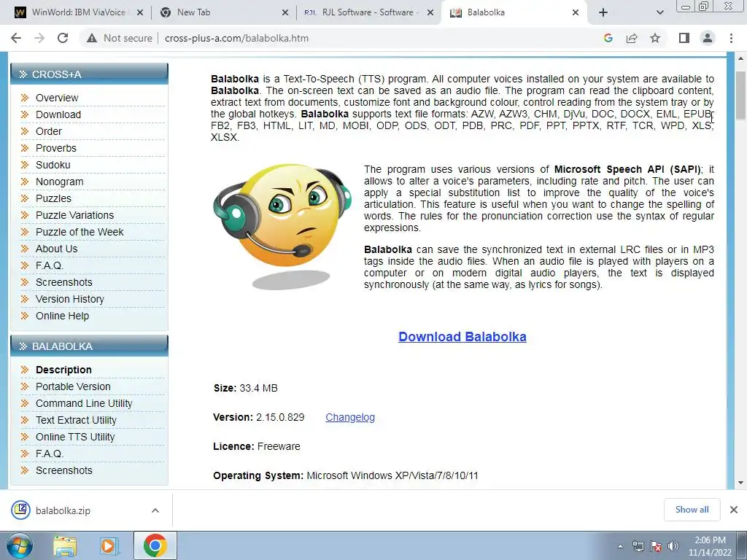Open the tab search chevron
The image size is (747, 560).
click(659, 12)
